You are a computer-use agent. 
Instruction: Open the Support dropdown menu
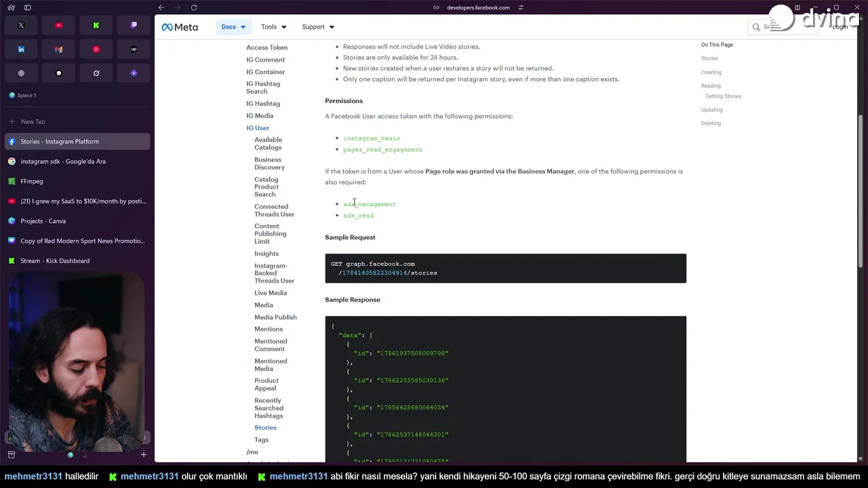point(318,27)
